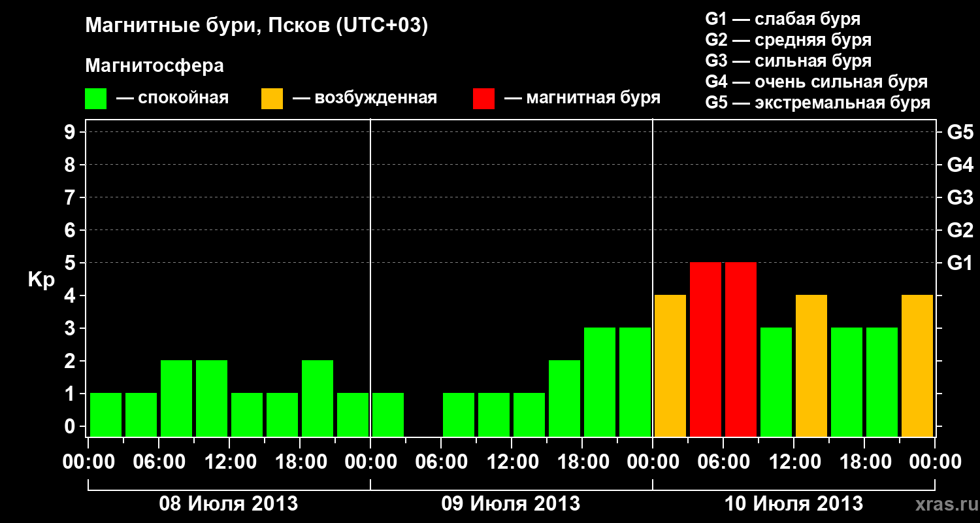Click the 'G1' tick label on the right axis
980x523 pixels.
coord(960,263)
